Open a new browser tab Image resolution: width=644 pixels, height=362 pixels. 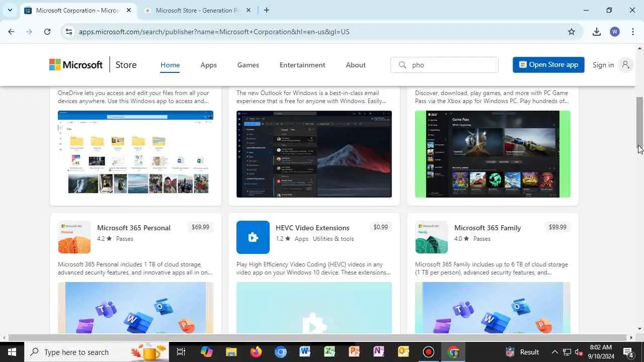click(x=267, y=10)
